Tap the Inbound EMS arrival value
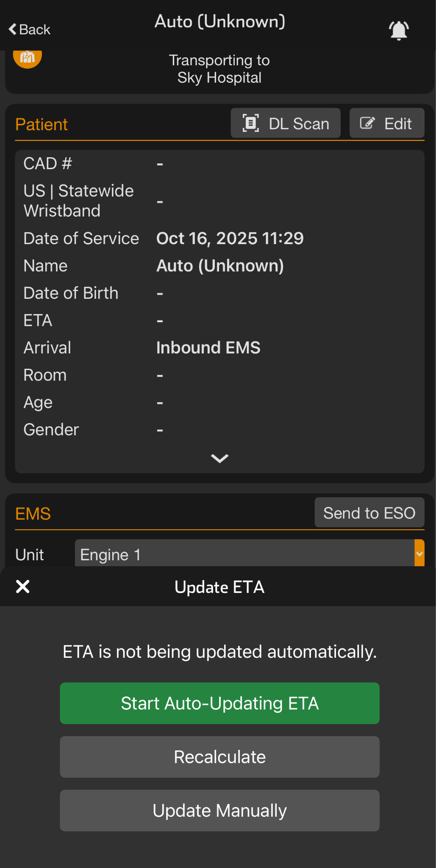 [x=208, y=348]
